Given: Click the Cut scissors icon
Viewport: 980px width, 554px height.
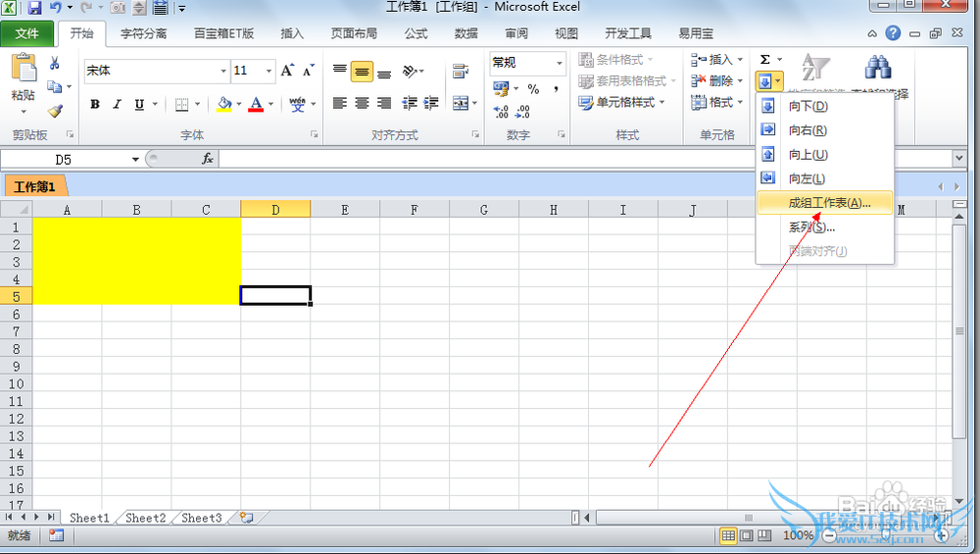Looking at the screenshot, I should point(54,63).
